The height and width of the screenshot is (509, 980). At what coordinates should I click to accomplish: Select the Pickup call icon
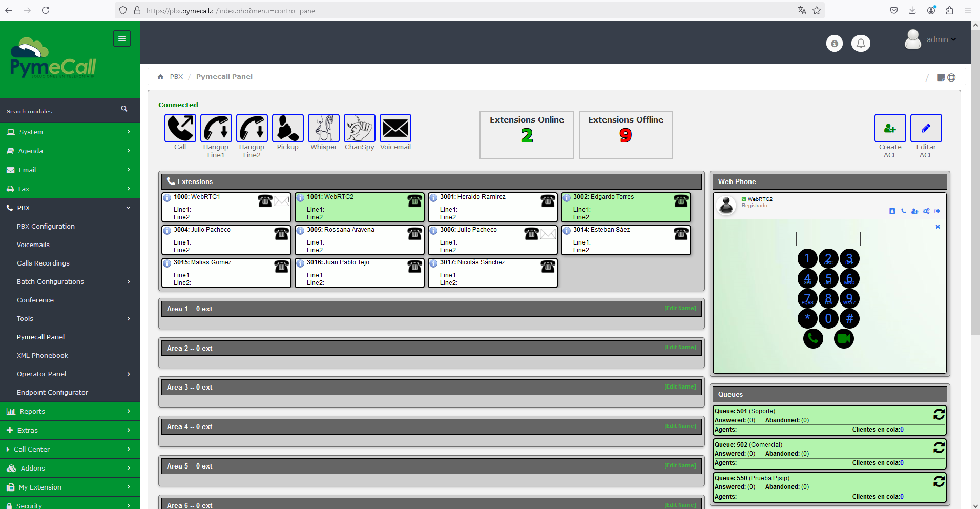point(287,128)
